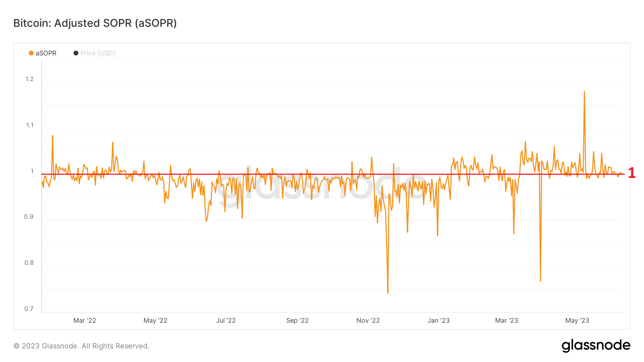
Task: Toggle the aSOPR series legend label
Action: pyautogui.click(x=46, y=53)
